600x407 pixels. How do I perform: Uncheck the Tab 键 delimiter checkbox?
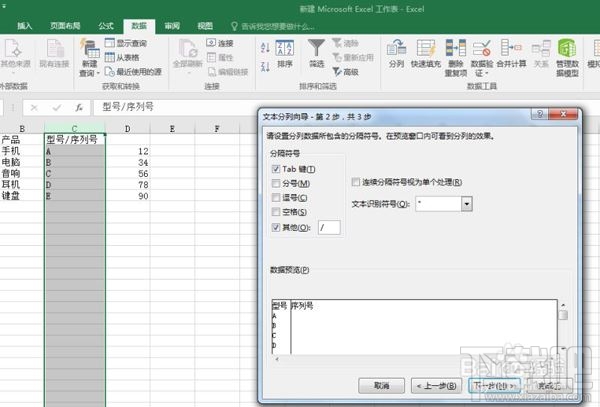point(276,169)
